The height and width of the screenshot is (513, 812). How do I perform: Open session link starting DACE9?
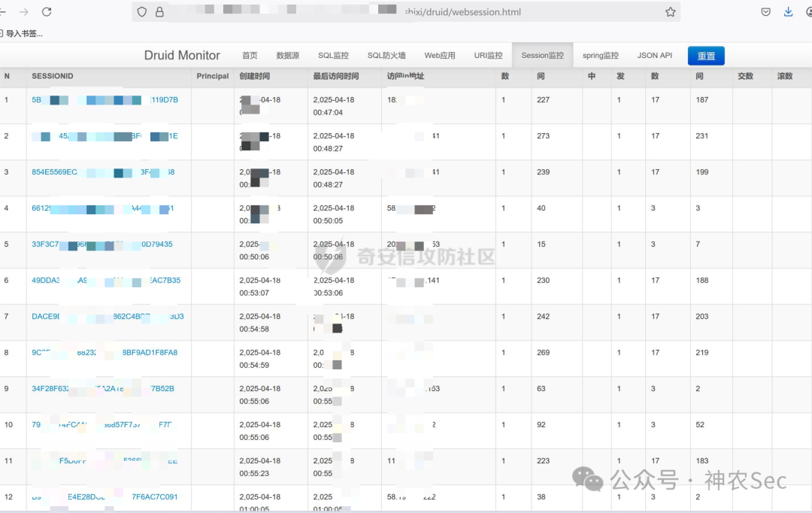(108, 317)
